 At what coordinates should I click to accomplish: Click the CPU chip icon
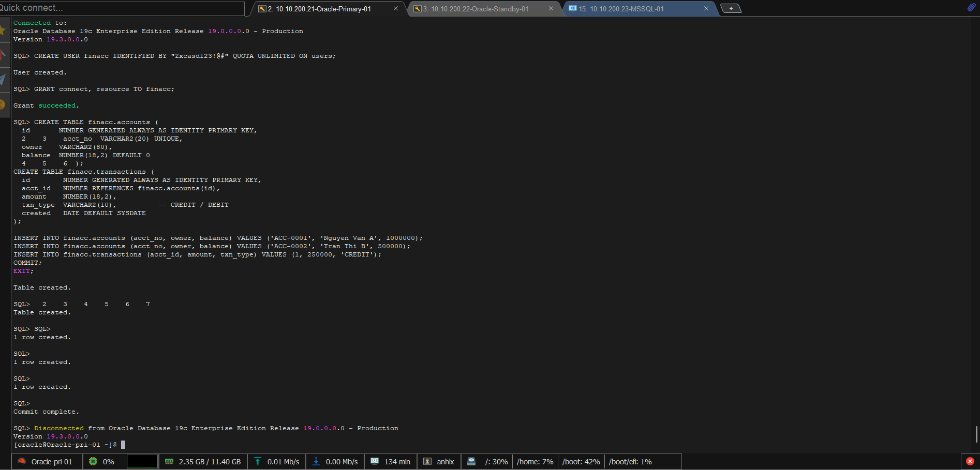tap(93, 461)
